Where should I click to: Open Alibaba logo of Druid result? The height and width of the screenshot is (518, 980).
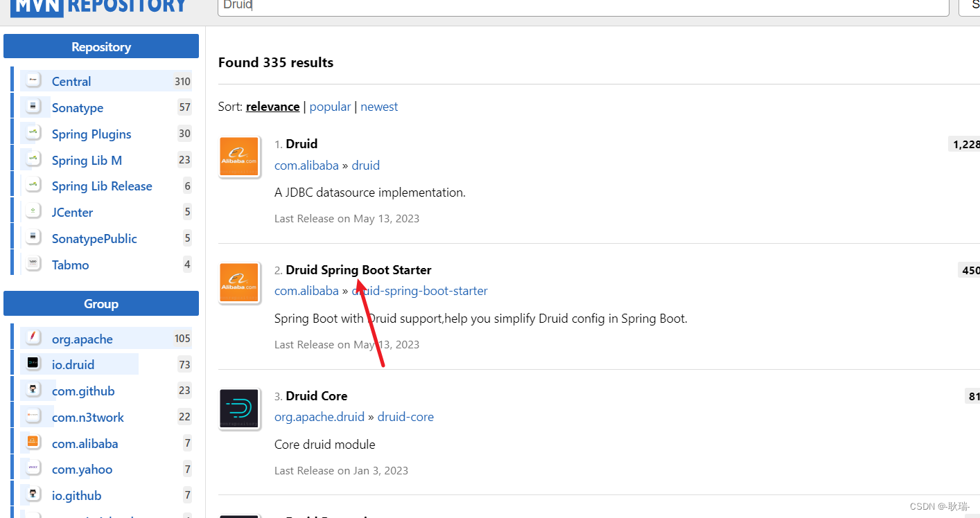(239, 157)
